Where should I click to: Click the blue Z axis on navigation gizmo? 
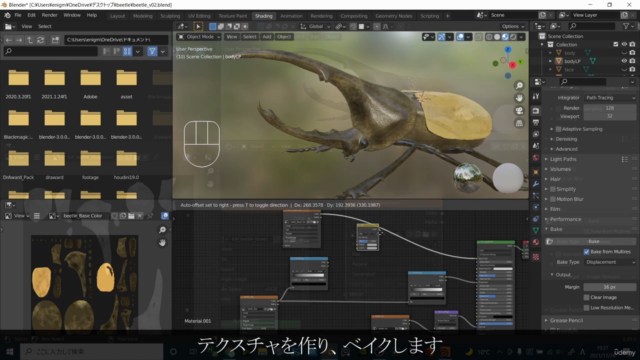[508, 49]
